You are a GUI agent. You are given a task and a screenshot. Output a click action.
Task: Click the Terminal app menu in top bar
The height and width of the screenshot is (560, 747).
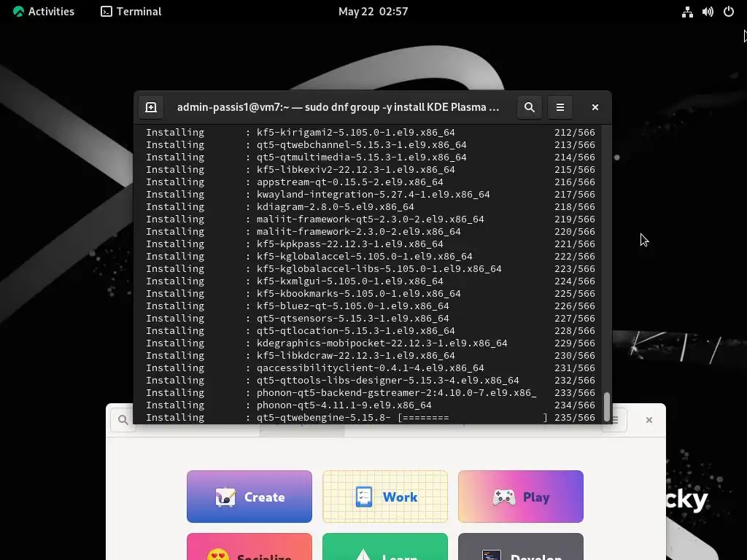pos(131,12)
